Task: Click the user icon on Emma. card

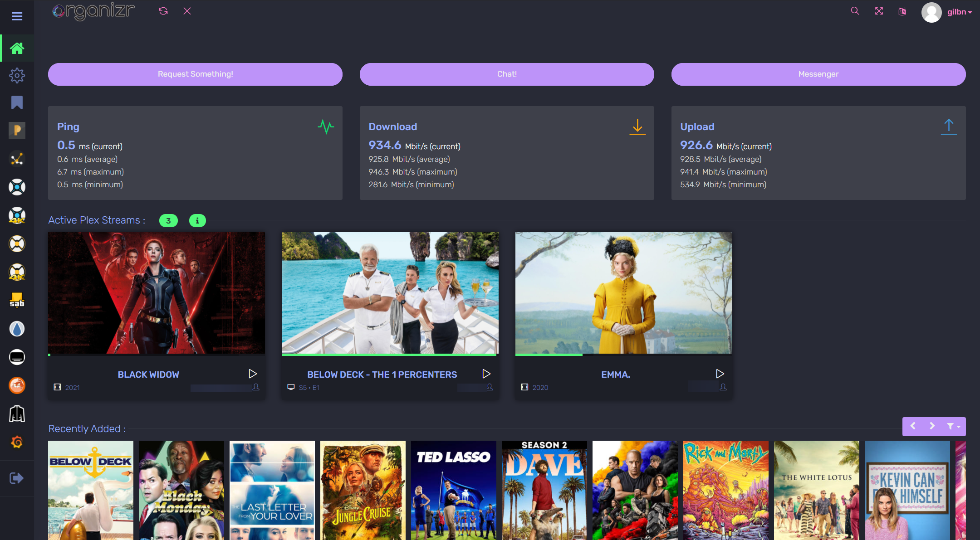Action: point(723,387)
